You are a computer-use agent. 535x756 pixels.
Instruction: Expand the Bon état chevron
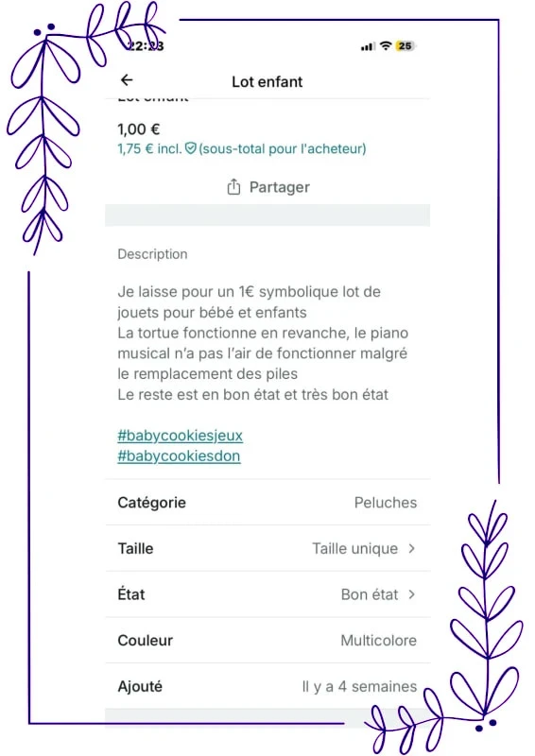click(x=411, y=594)
